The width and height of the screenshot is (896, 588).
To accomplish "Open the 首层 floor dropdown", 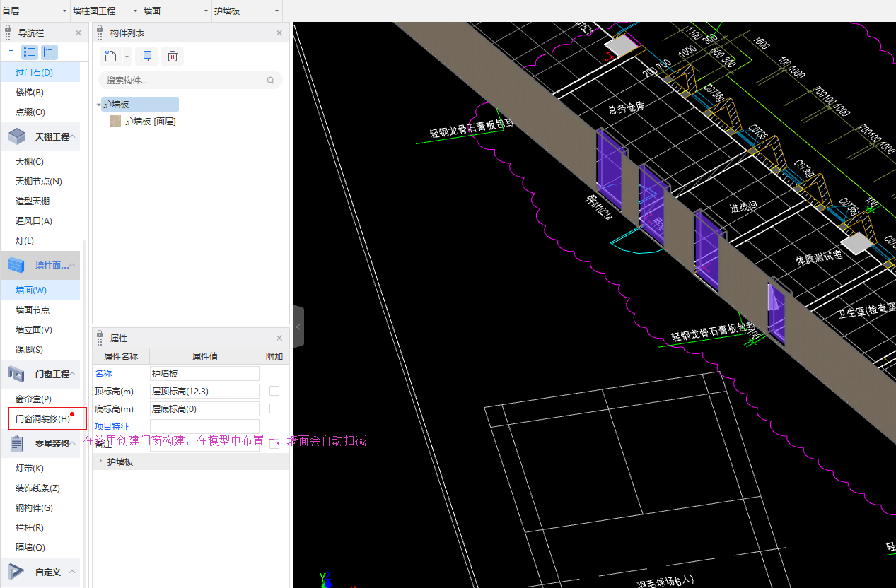I will 35,11.
